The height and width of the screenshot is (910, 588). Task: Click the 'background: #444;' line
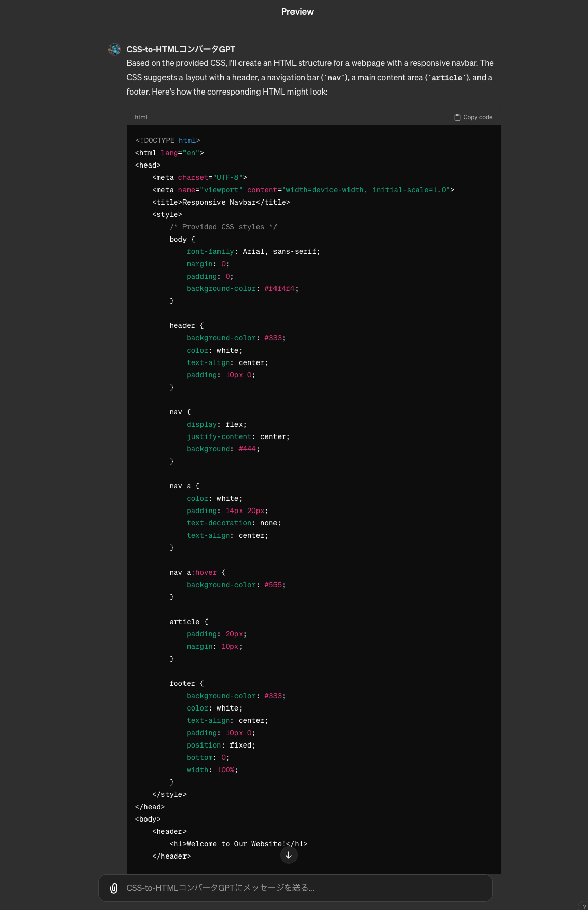223,449
